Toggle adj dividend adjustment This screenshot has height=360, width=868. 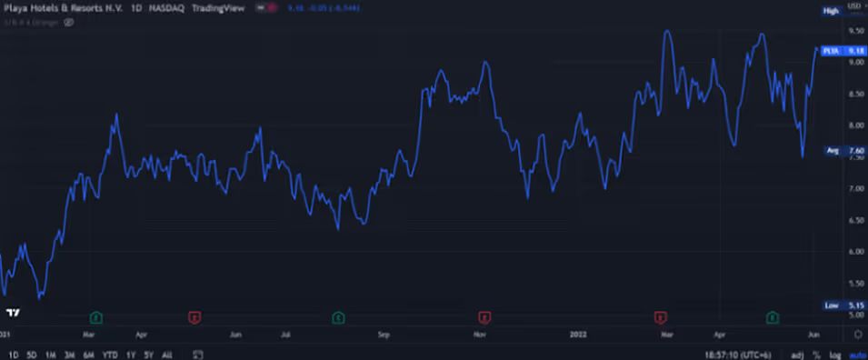[x=797, y=355]
